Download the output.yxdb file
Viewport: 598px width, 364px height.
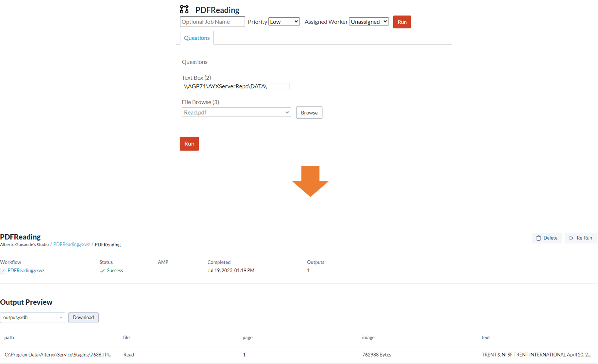pyautogui.click(x=83, y=317)
